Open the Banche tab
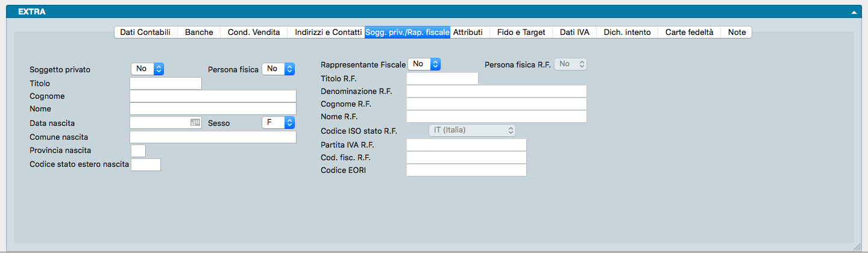The width and height of the screenshot is (868, 253). point(199,33)
